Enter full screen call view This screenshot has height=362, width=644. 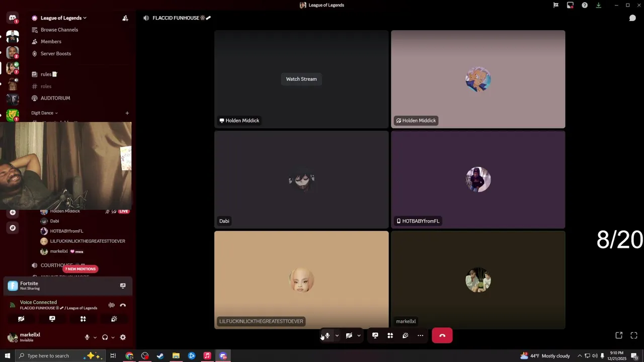click(634, 335)
